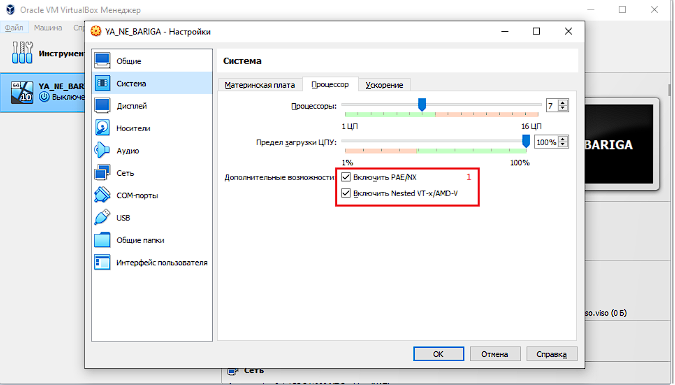Decrease processor count with down arrow
This screenshot has width=675, height=385.
(x=563, y=108)
